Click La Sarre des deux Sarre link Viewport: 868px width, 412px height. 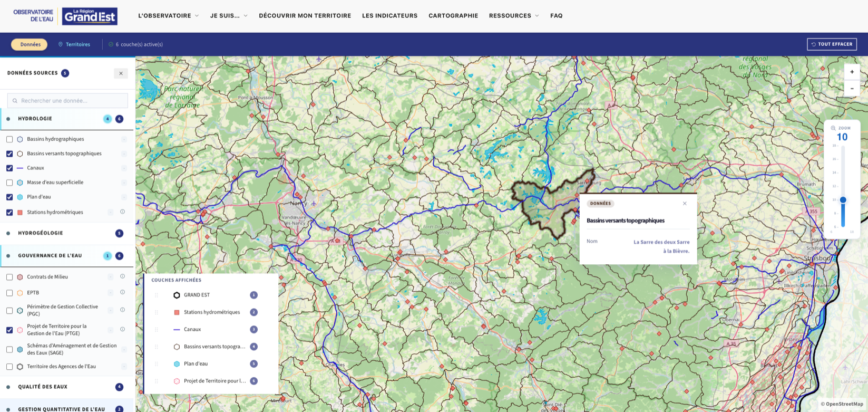661,246
